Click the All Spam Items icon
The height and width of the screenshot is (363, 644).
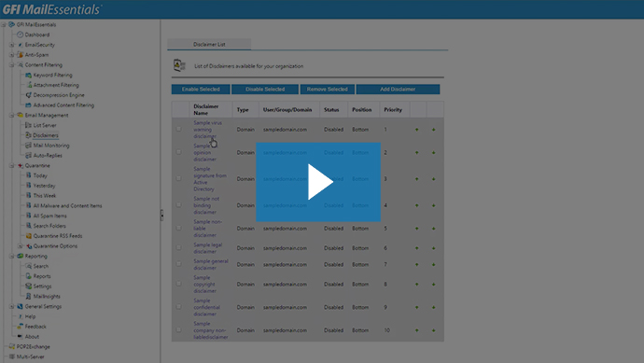tap(28, 216)
